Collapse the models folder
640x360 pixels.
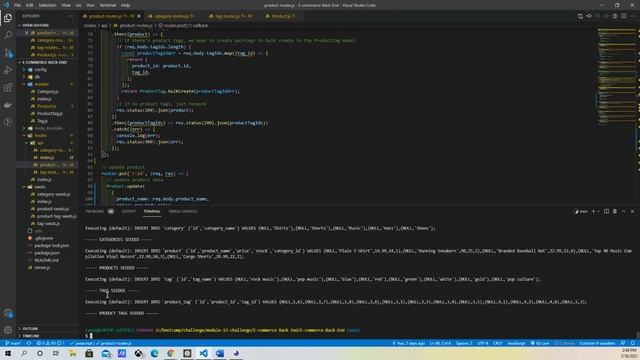click(x=41, y=84)
